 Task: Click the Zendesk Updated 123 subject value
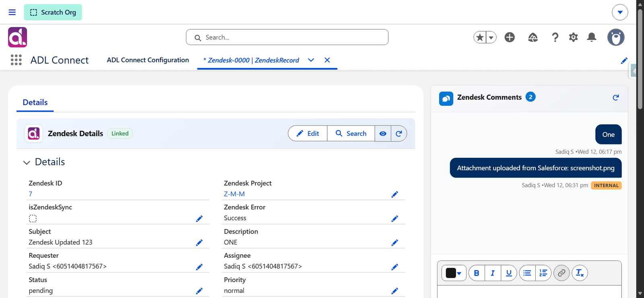click(60, 242)
